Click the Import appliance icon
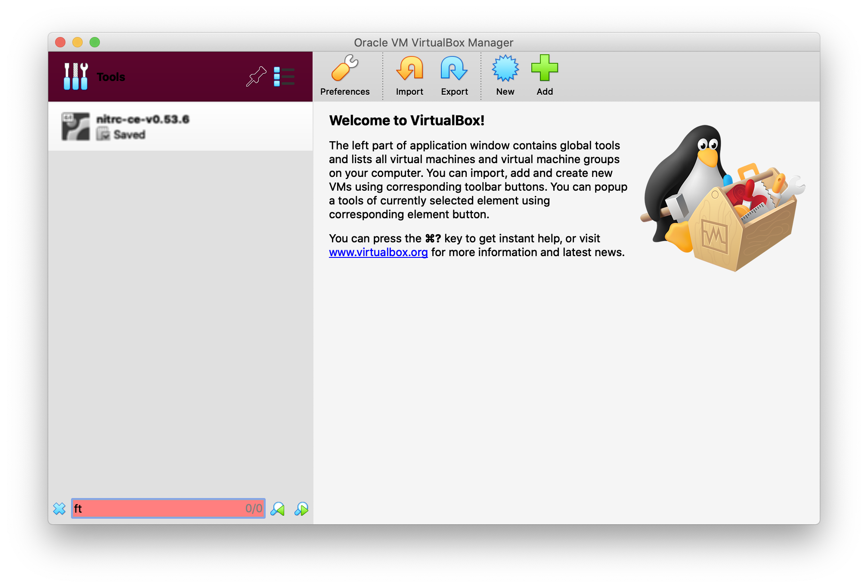 (x=409, y=68)
